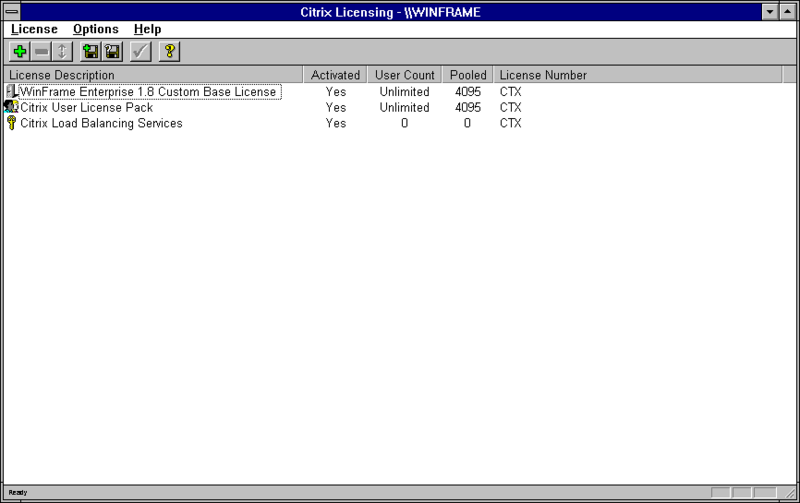800x503 pixels.
Task: Click Unlimited user count for User License Pack
Action: (404, 107)
